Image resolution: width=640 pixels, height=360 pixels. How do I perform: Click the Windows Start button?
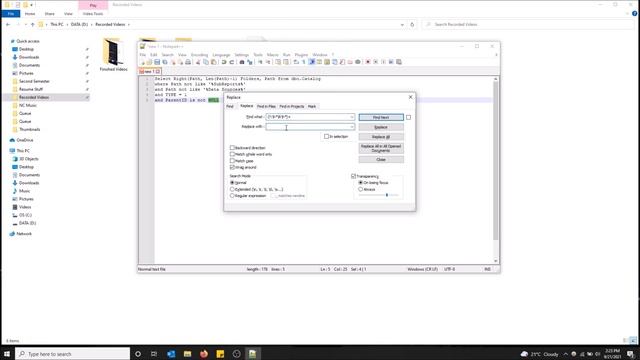pos(7,354)
